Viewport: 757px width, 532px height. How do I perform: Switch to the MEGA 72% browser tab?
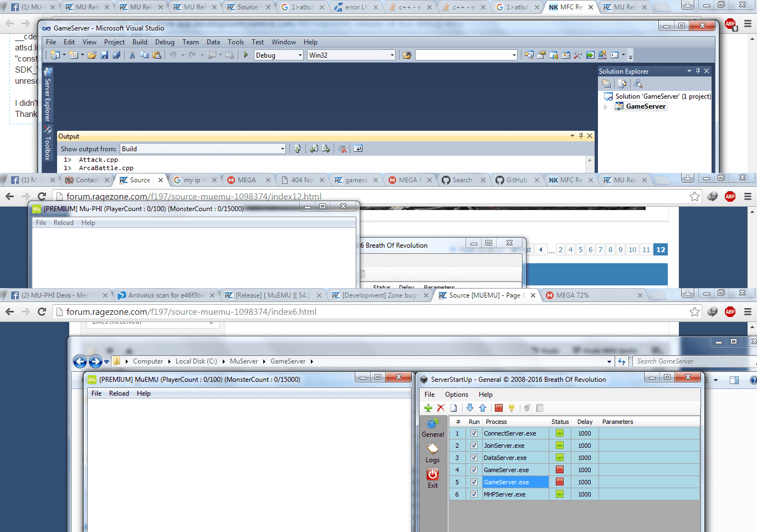pos(594,295)
